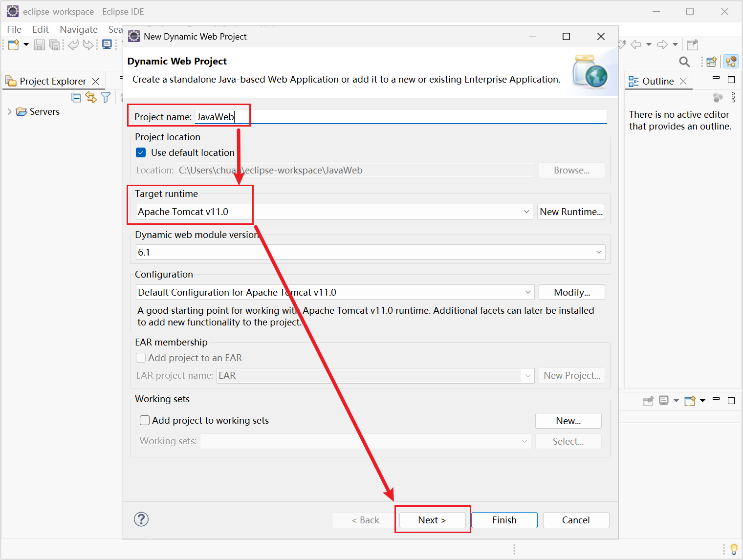Click Collapse All in Project Explorer toolbar
Image resolution: width=743 pixels, height=560 pixels.
click(x=76, y=97)
